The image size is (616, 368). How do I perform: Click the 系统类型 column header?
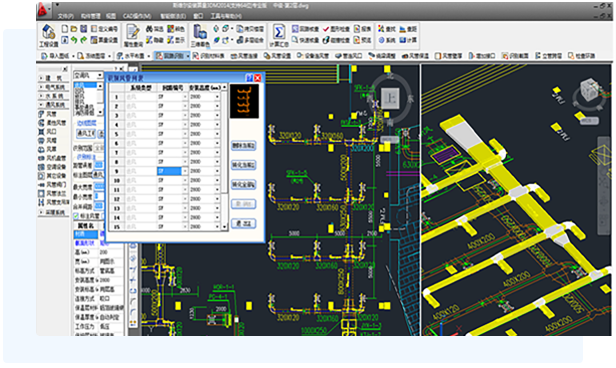pyautogui.click(x=141, y=88)
